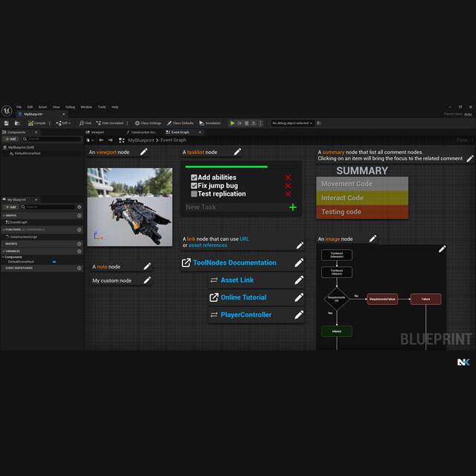Open the 'No debug object selected' dropdown

[x=292, y=123]
